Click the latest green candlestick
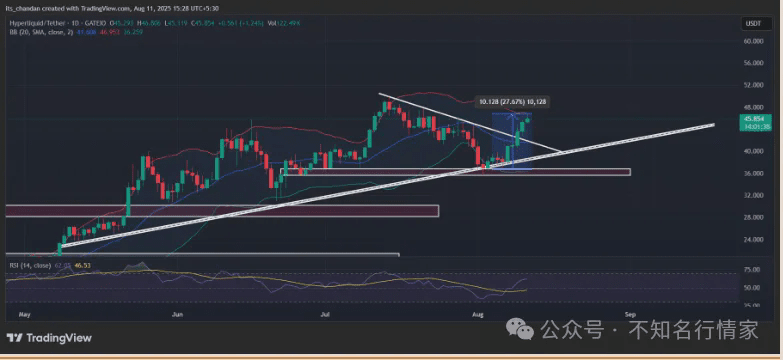The width and height of the screenshot is (783, 360). [x=528, y=119]
